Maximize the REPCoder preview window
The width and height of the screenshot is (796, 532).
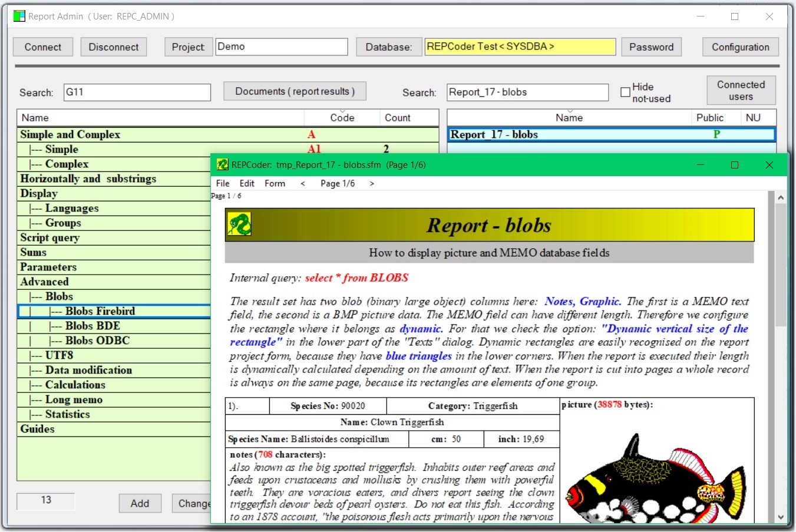pos(735,165)
